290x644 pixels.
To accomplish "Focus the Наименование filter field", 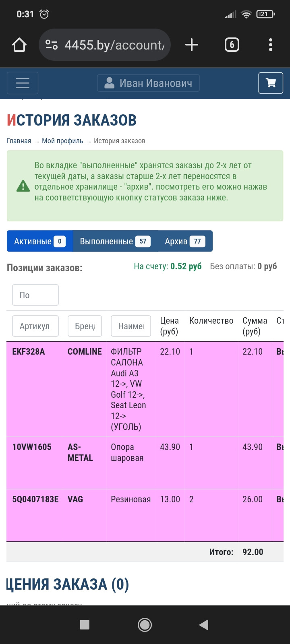I will point(131,326).
